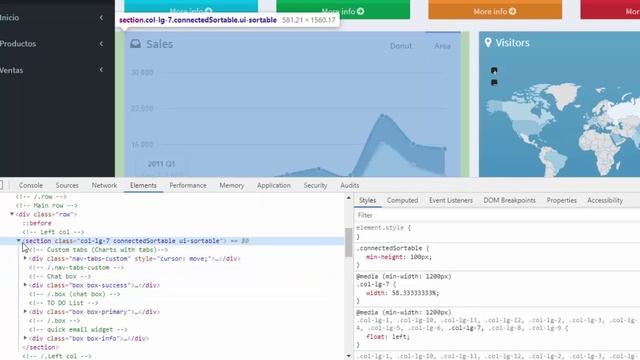
Task: Click the .connectedSortable selector
Action: [x=389, y=248]
